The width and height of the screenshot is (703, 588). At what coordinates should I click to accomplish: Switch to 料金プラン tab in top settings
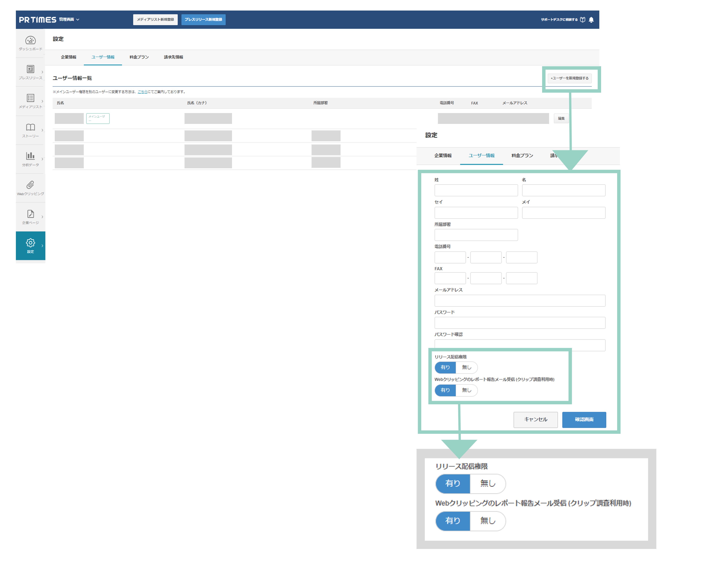(139, 57)
